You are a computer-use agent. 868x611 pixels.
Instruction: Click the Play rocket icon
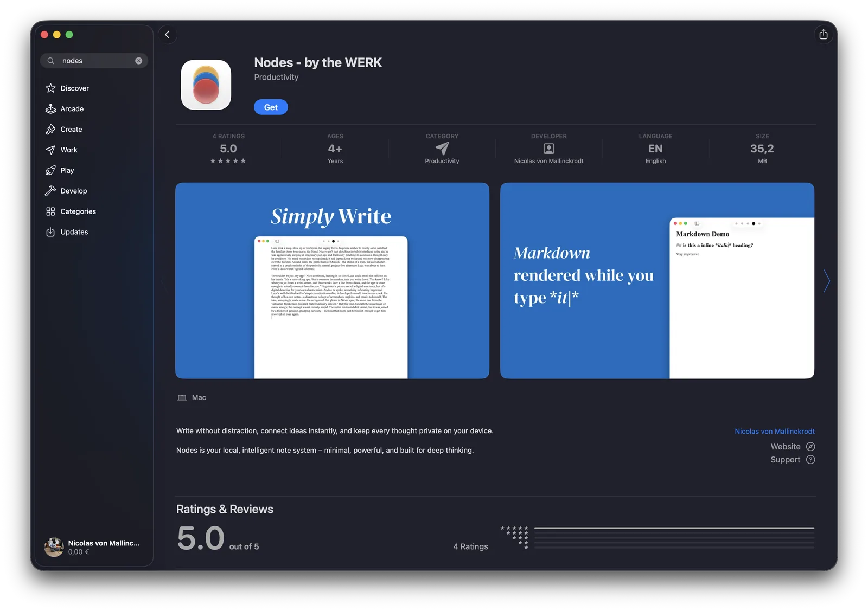pyautogui.click(x=50, y=171)
